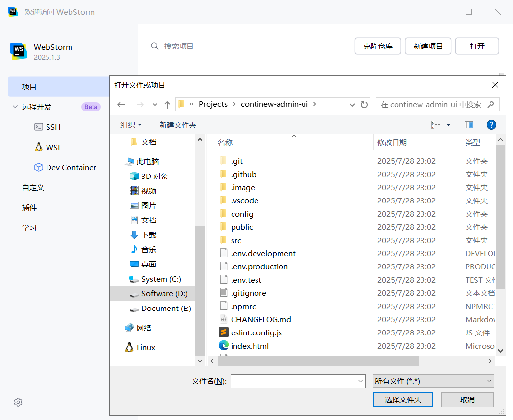
Task: Select 下载 folder in navigation pane
Action: tap(143, 235)
